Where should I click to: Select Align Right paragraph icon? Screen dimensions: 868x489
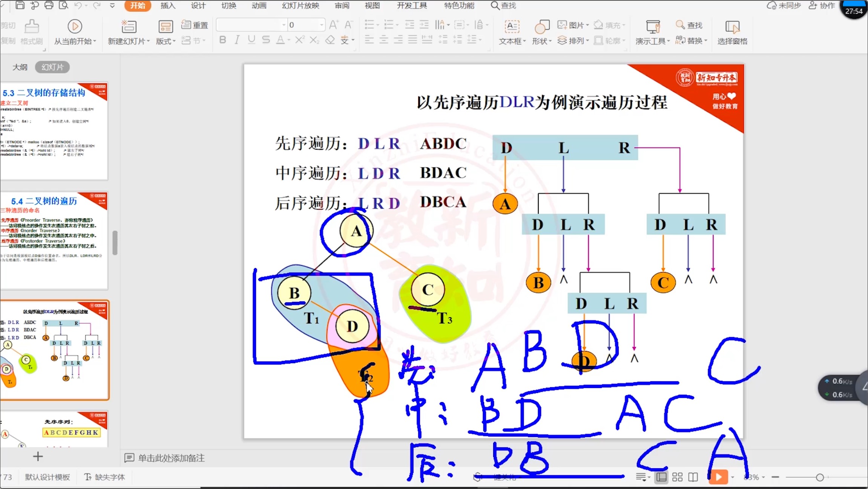(x=398, y=39)
